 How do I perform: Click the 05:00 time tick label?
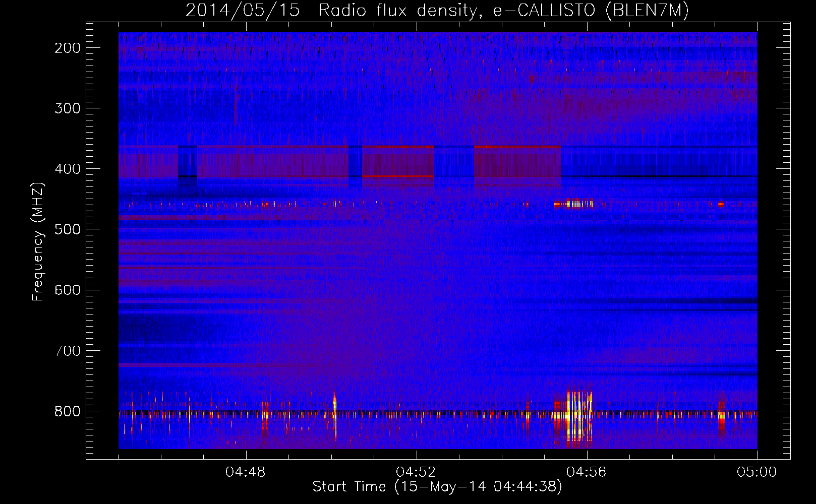click(756, 472)
